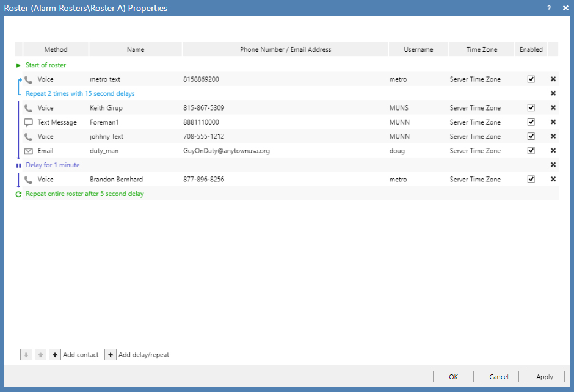Viewport: 574px width, 392px height.
Task: Remove the Delay for 1 minute step
Action: tap(553, 165)
